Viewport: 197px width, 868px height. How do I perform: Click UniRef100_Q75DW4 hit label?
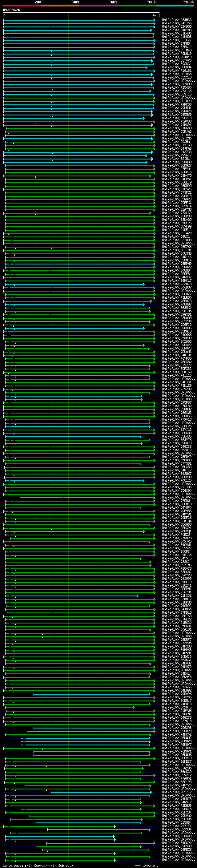coord(177,501)
